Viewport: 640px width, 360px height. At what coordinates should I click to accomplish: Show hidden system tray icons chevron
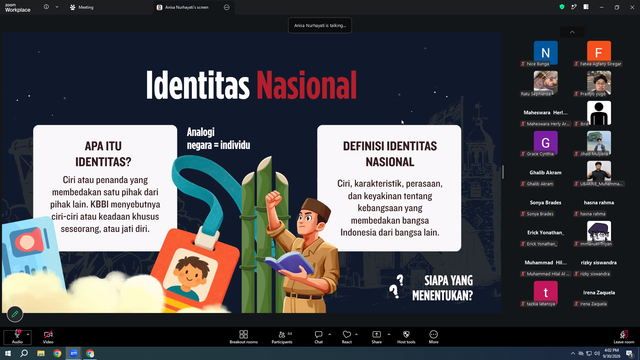tap(573, 353)
